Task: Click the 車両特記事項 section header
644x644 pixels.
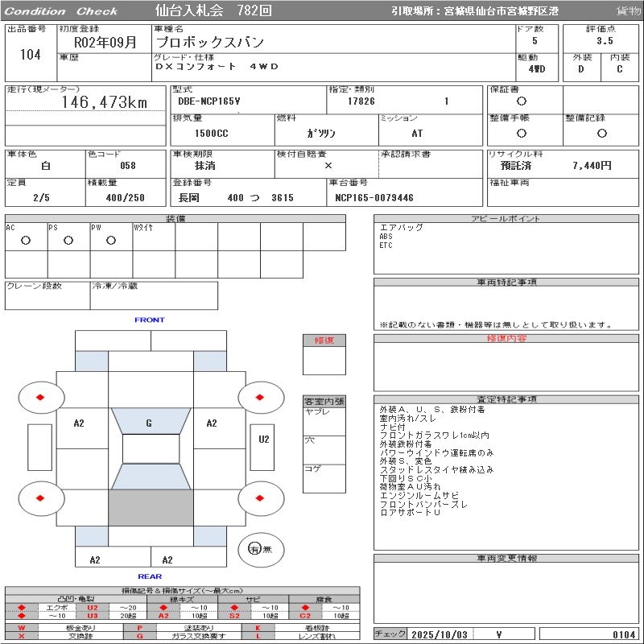Action: [507, 283]
